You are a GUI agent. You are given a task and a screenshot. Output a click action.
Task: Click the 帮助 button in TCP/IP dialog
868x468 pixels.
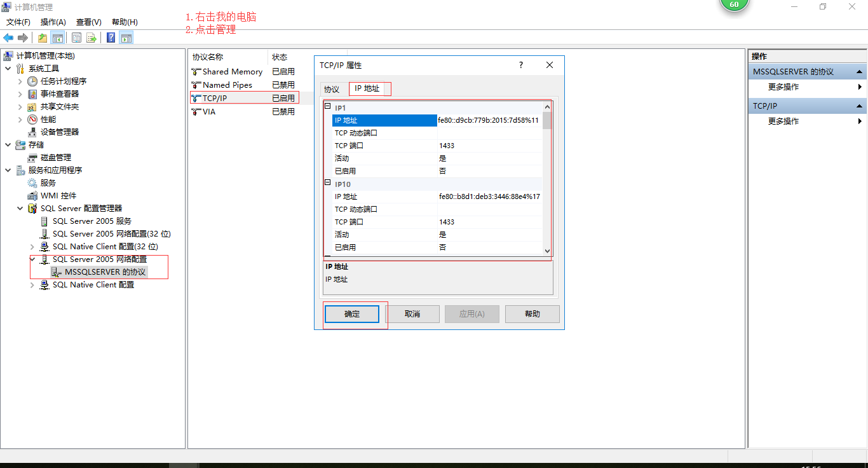point(532,313)
